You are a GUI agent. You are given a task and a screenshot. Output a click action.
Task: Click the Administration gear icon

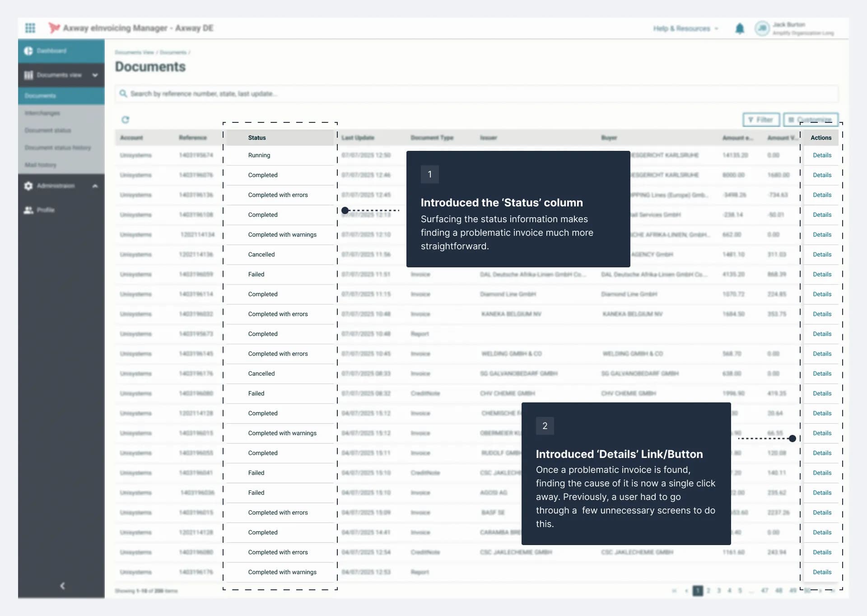pyautogui.click(x=28, y=186)
